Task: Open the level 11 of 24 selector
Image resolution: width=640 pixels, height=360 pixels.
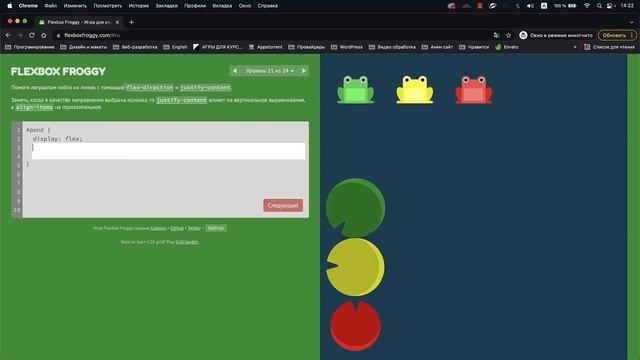Action: [269, 71]
